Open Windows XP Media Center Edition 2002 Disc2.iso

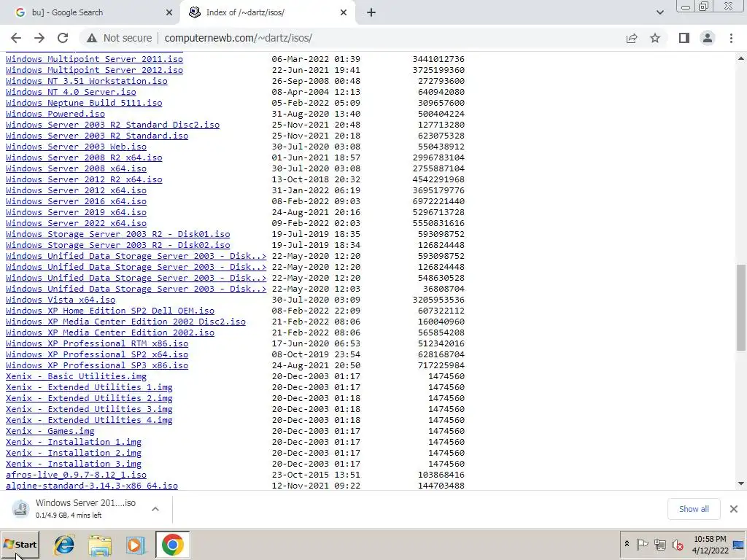[x=125, y=322]
